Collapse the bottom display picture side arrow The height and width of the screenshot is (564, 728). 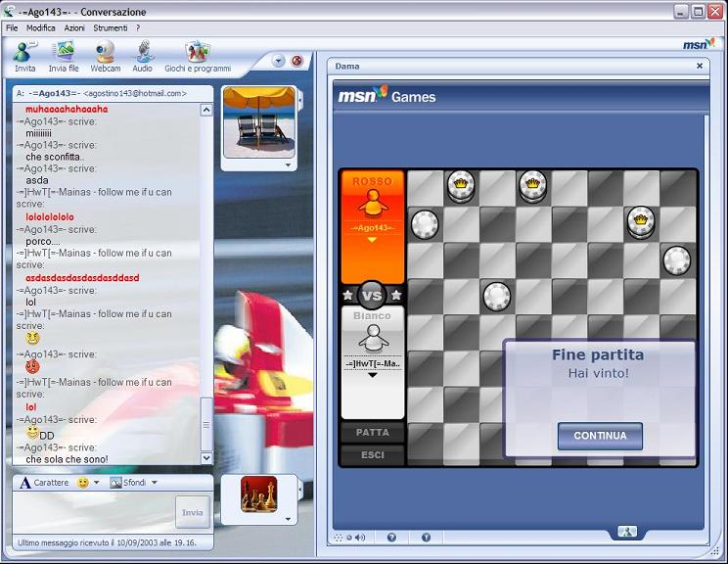[x=300, y=489]
